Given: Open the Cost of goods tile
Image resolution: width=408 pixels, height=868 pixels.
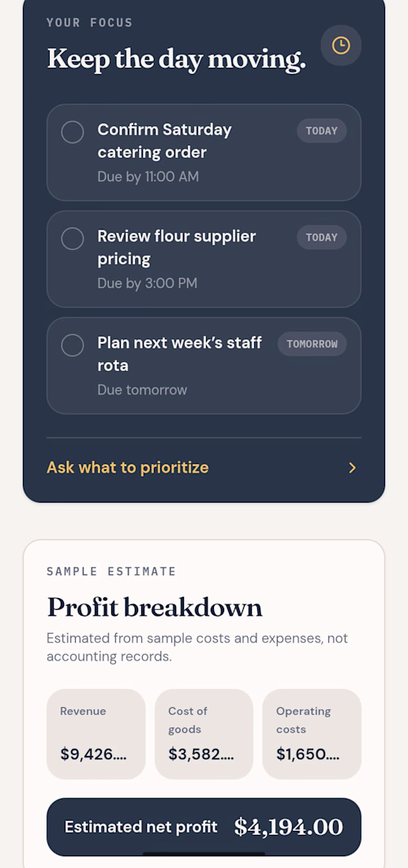Looking at the screenshot, I should tap(204, 734).
